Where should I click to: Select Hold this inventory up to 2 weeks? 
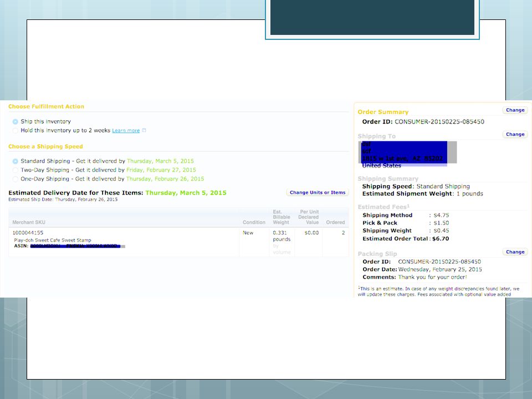(x=16, y=131)
